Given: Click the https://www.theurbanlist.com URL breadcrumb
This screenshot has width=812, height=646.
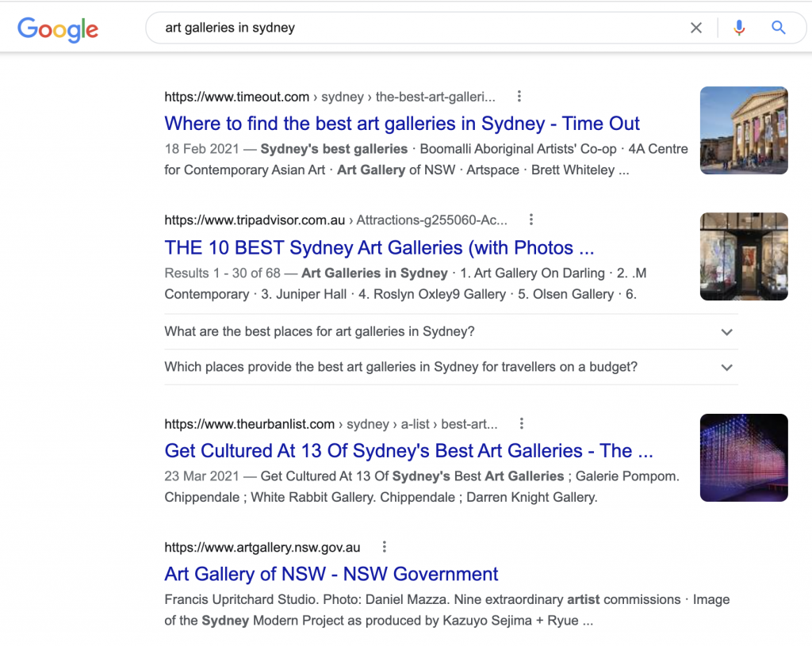Looking at the screenshot, I should (331, 424).
